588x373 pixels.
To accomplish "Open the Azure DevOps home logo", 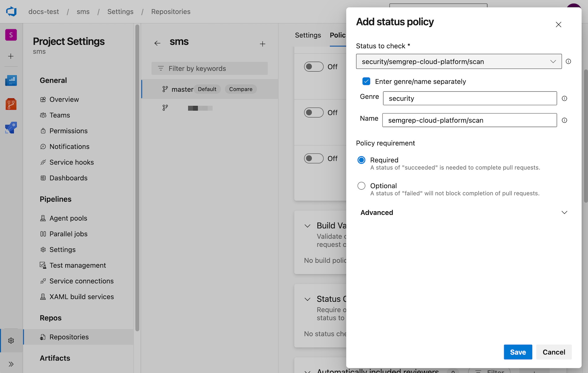I will tap(11, 11).
